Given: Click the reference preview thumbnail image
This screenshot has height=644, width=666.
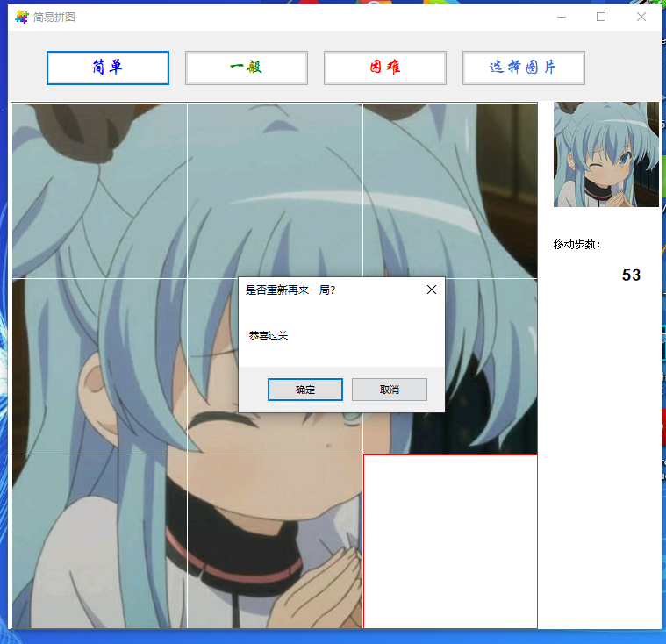Looking at the screenshot, I should [x=606, y=154].
